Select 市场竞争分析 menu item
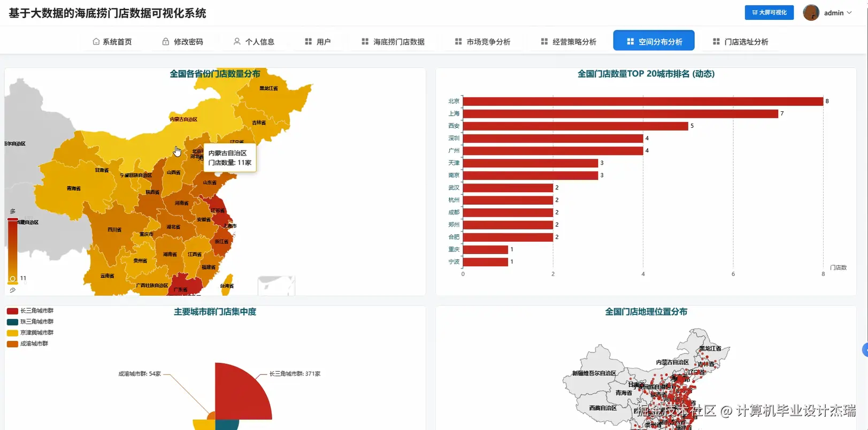Screen dimensions: 868x430 [x=483, y=41]
